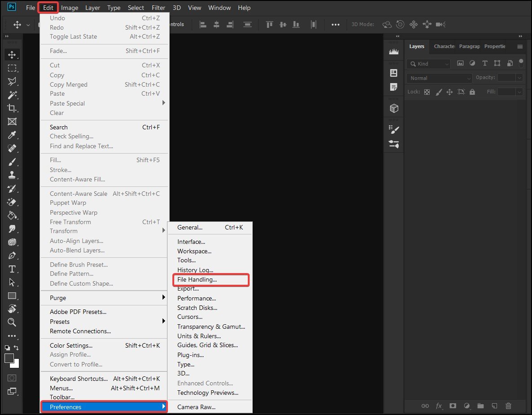Open the Kind filter dropdown
The width and height of the screenshot is (532, 415).
pyautogui.click(x=429, y=64)
